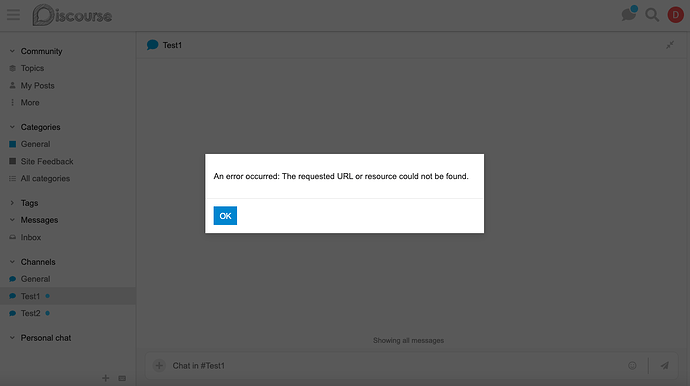Click the Inbox tray icon
690x386 pixels.
click(x=12, y=237)
